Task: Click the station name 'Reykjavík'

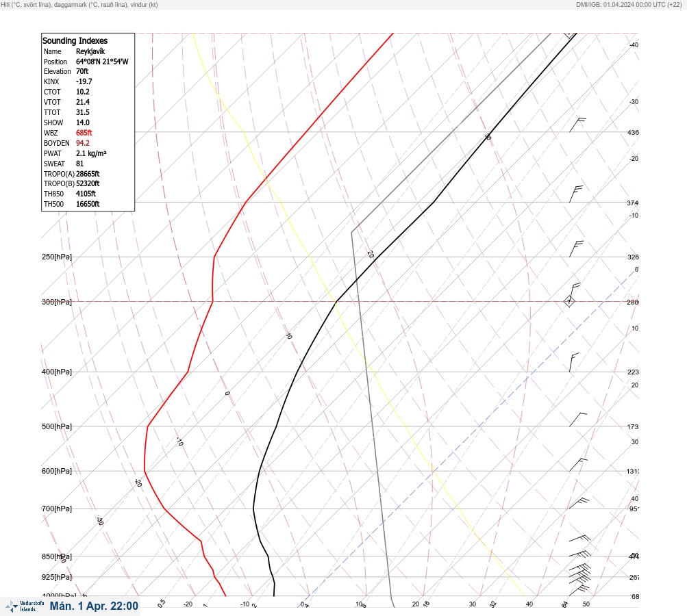Action: point(90,51)
